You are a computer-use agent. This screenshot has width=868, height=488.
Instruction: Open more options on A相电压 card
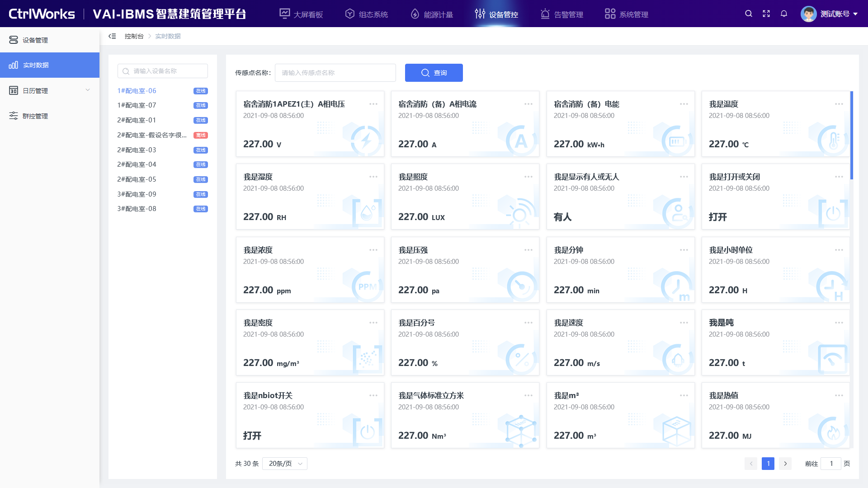[373, 104]
